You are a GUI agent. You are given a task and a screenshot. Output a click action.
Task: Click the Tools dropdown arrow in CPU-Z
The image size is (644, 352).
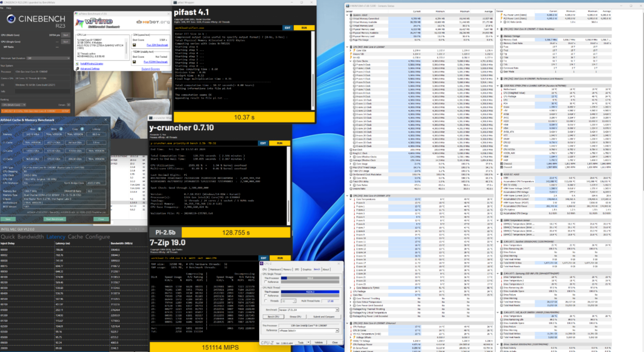pos(308,343)
